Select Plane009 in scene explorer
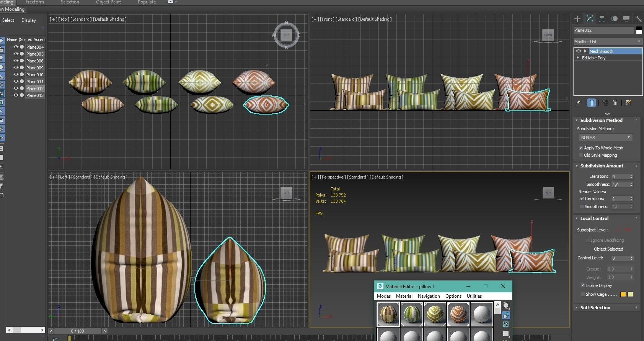This screenshot has height=341, width=644. coord(35,68)
